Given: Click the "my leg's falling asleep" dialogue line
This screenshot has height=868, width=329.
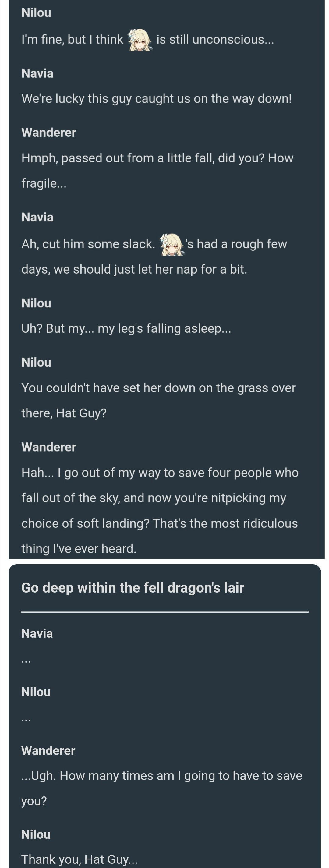Looking at the screenshot, I should 126,328.
